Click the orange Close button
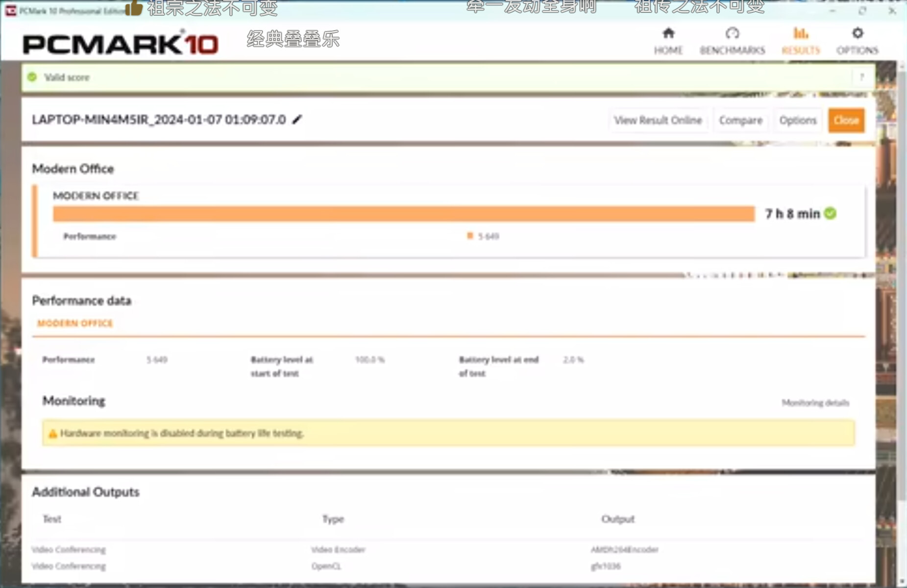Image resolution: width=907 pixels, height=588 pixels. [x=846, y=121]
